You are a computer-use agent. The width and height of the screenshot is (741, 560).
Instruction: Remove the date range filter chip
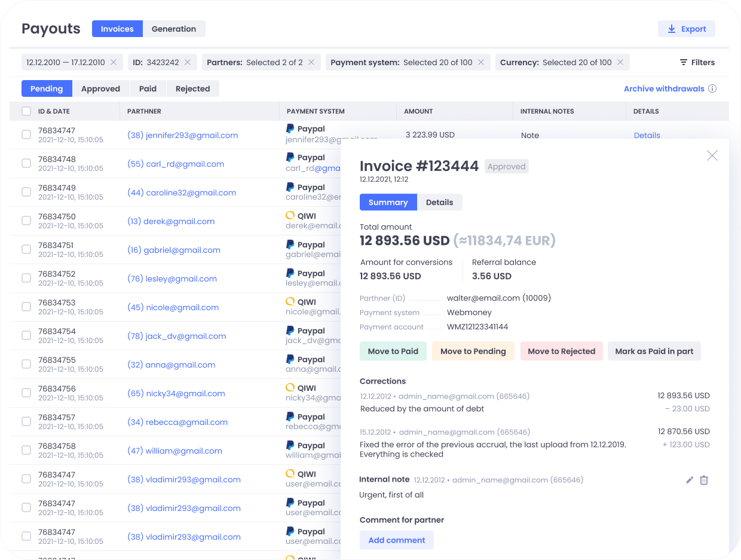114,62
